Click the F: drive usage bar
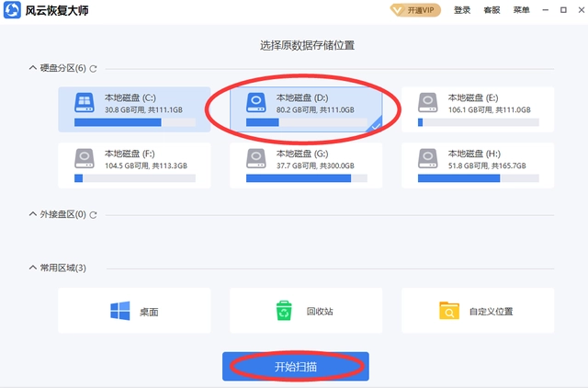The image size is (588, 388). tap(135, 178)
